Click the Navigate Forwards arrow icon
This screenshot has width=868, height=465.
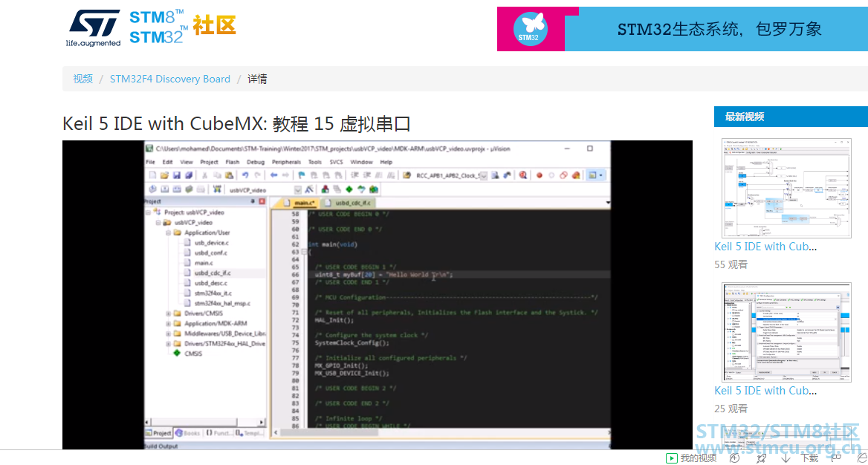285,175
